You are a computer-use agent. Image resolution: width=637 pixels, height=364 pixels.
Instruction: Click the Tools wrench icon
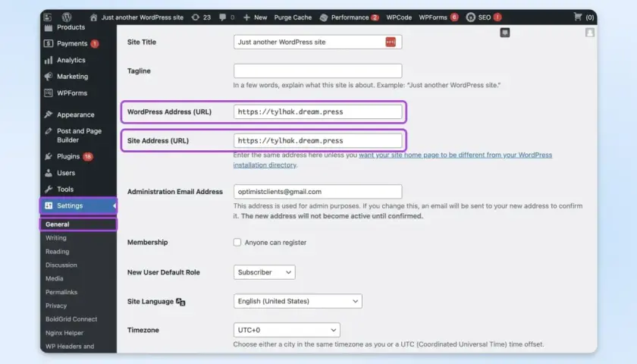(49, 190)
